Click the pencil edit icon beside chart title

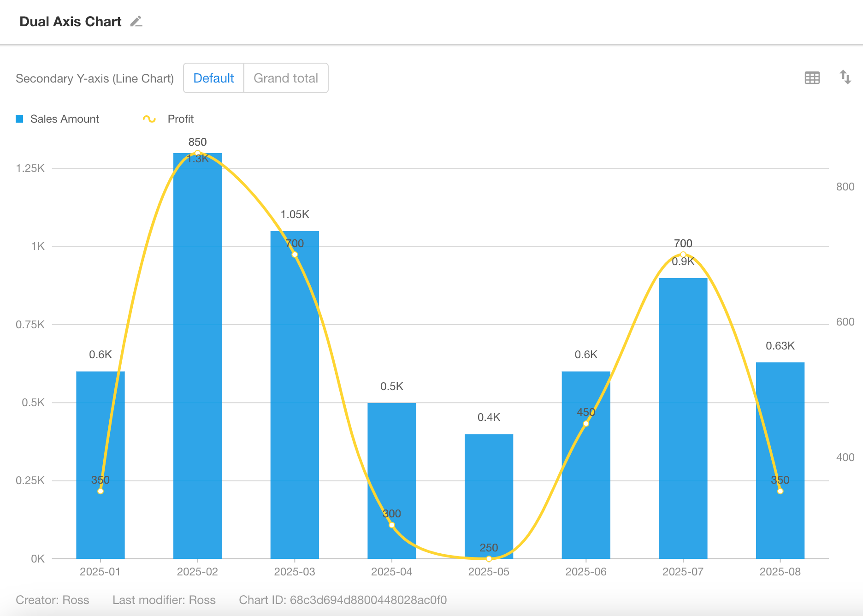point(136,22)
